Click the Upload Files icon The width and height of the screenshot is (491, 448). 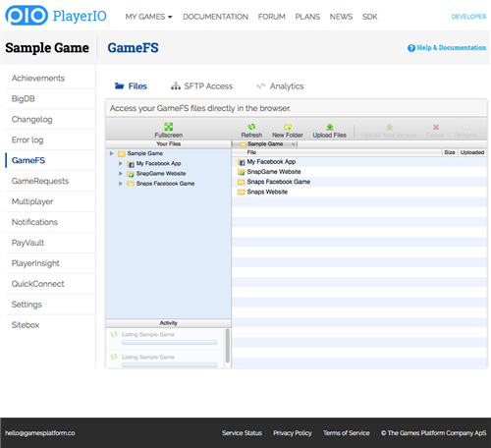[330, 127]
